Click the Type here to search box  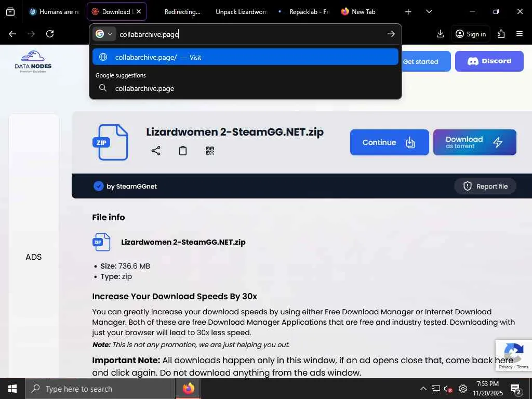(100, 389)
